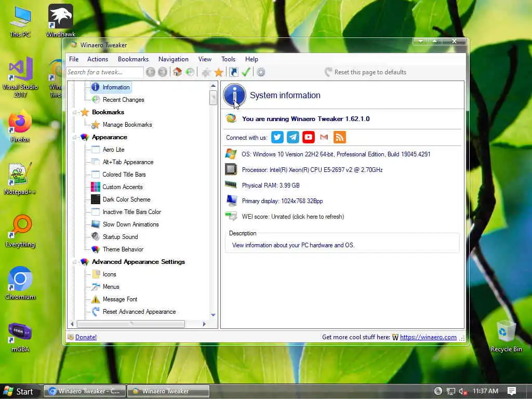The width and height of the screenshot is (532, 399).
Task: Open the File menu
Action: (74, 59)
